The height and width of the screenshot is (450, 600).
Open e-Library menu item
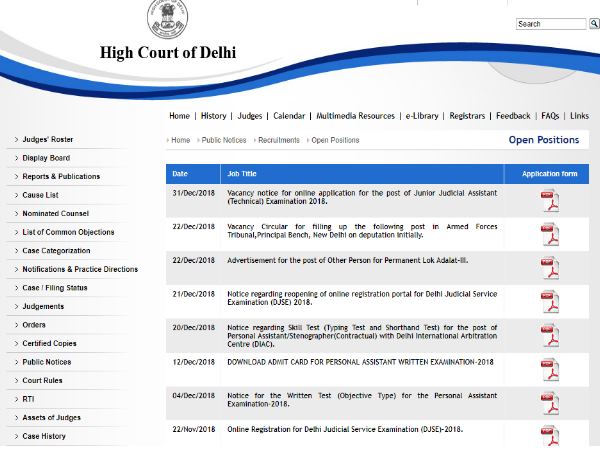coord(422,116)
